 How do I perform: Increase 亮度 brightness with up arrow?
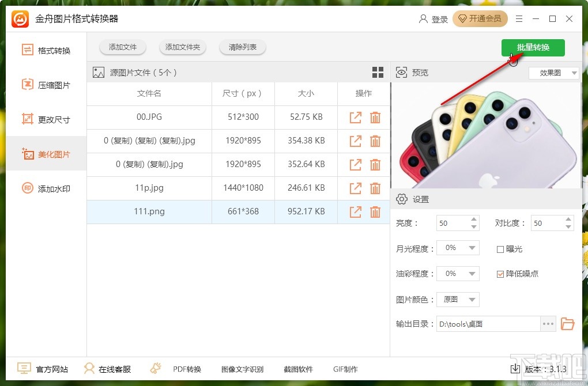pos(474,220)
